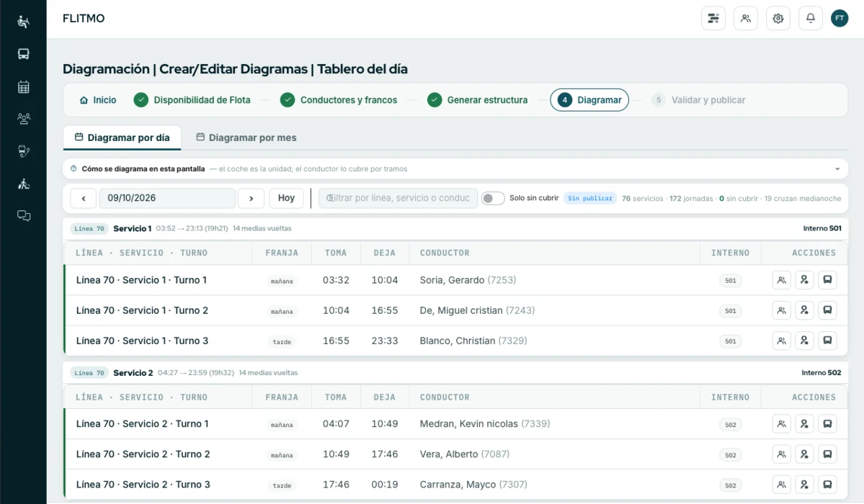Toggle the Solo sin cubrir switch
Screen dimensions: 864x504
[x=493, y=198]
